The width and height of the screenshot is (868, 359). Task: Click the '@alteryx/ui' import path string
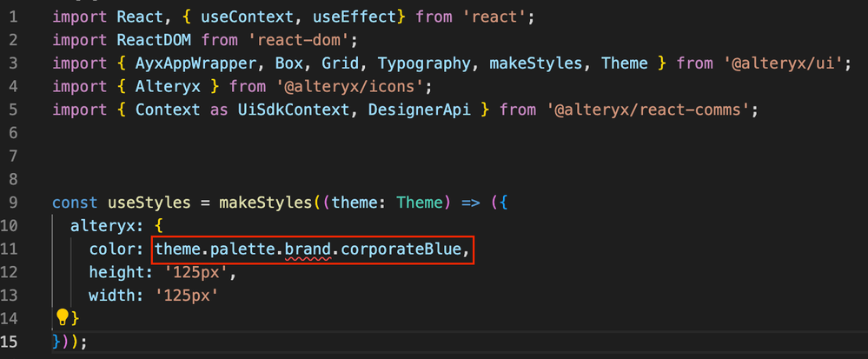[x=784, y=63]
